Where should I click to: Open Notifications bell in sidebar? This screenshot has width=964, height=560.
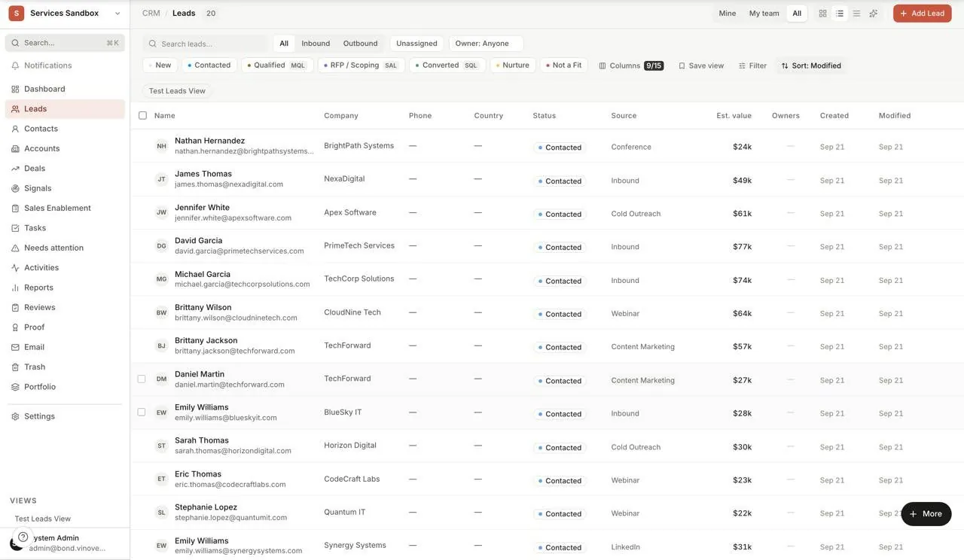tap(65, 65)
